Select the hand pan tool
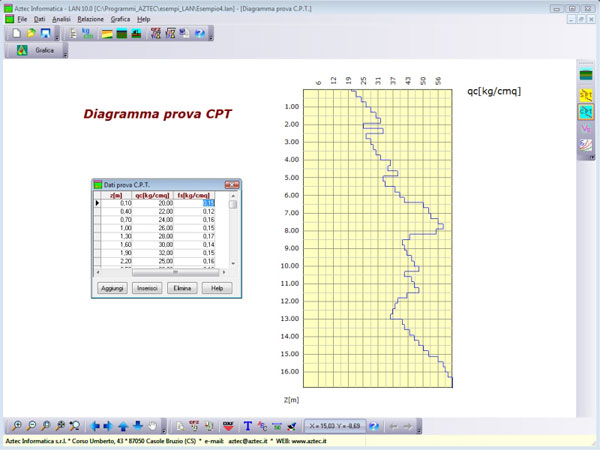This screenshot has height=450, width=600. [x=152, y=426]
